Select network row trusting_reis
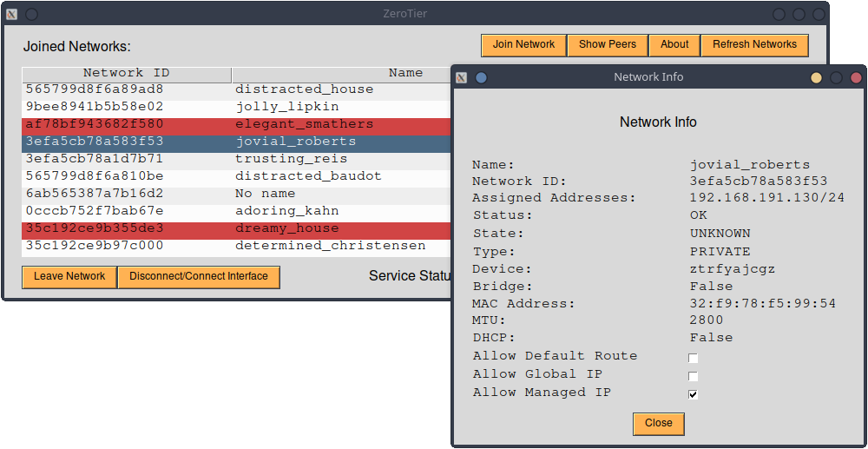The image size is (868, 449). click(x=237, y=160)
